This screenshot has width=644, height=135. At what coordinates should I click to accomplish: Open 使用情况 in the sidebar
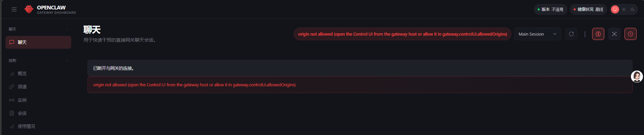(26, 126)
